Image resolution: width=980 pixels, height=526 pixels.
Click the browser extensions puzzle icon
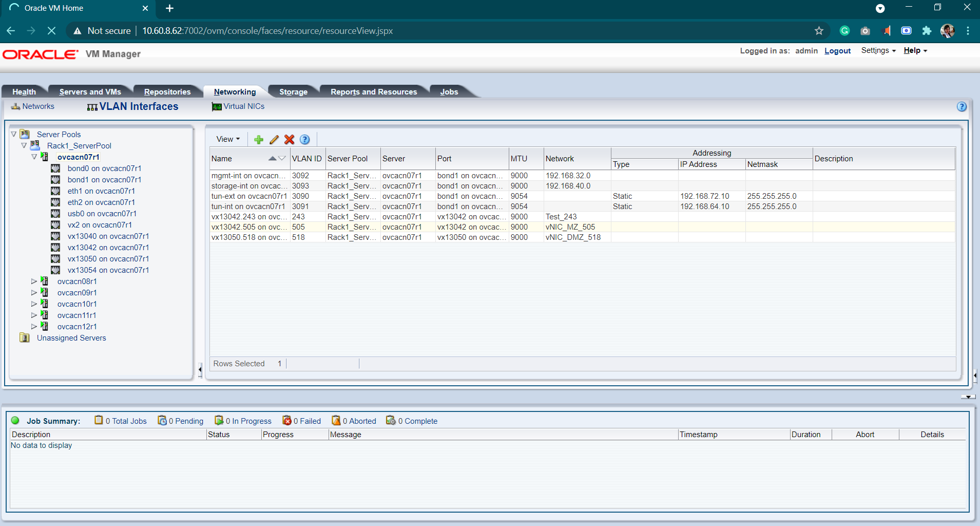click(927, 31)
